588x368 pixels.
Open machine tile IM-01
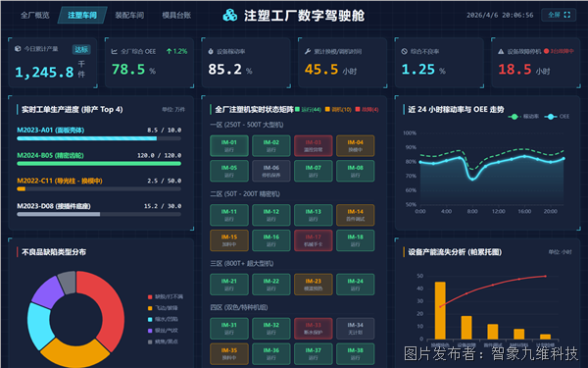point(229,145)
